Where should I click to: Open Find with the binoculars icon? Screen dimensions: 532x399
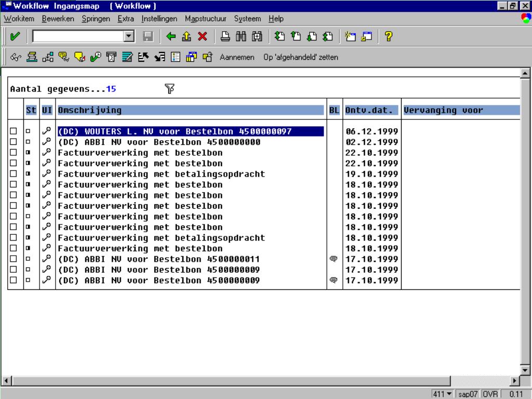pos(241,36)
